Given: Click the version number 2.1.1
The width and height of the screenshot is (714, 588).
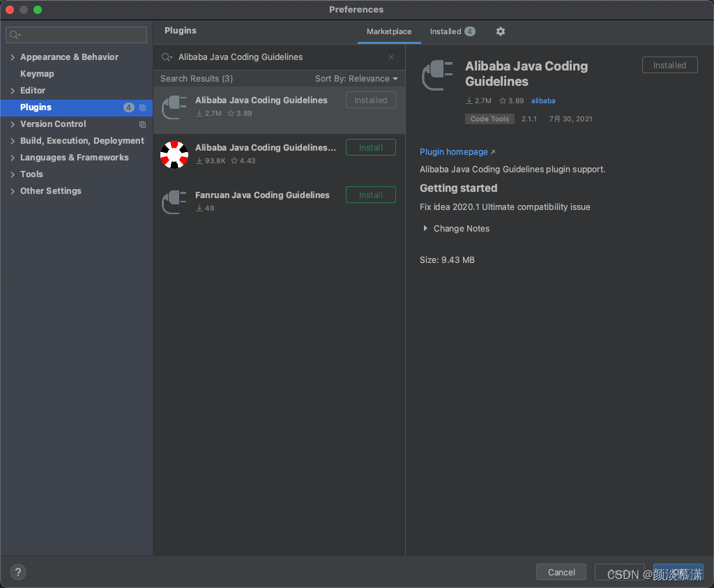Looking at the screenshot, I should (x=529, y=119).
